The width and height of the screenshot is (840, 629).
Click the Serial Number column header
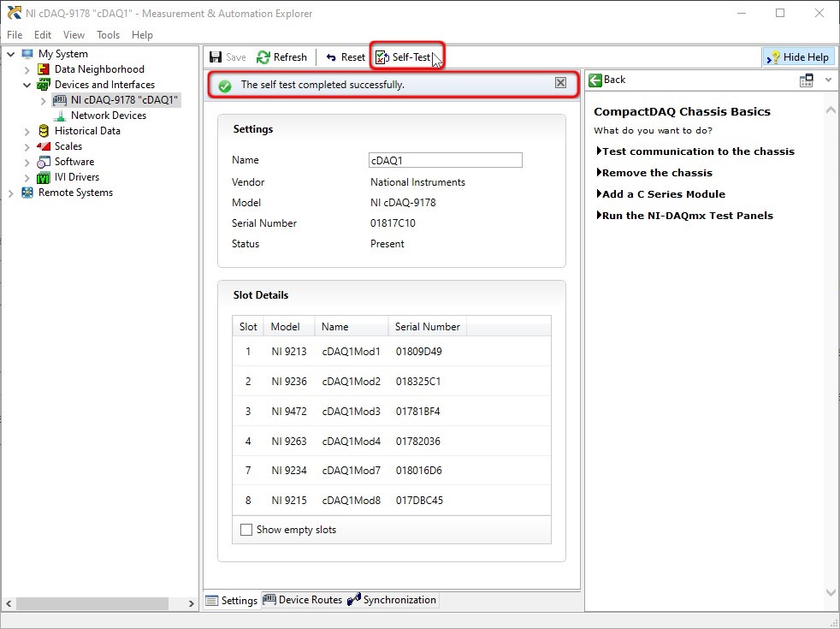[x=428, y=326]
